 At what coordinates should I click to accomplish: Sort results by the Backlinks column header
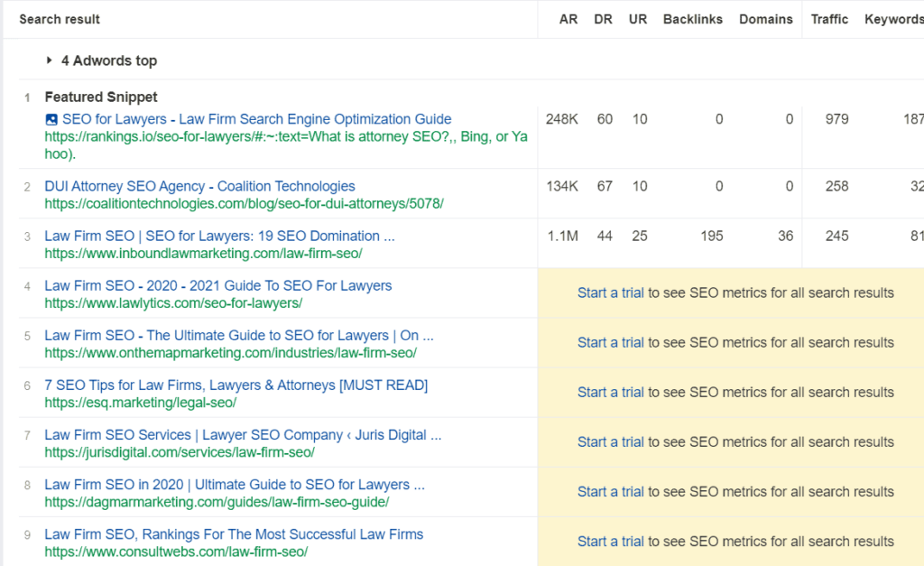point(693,19)
